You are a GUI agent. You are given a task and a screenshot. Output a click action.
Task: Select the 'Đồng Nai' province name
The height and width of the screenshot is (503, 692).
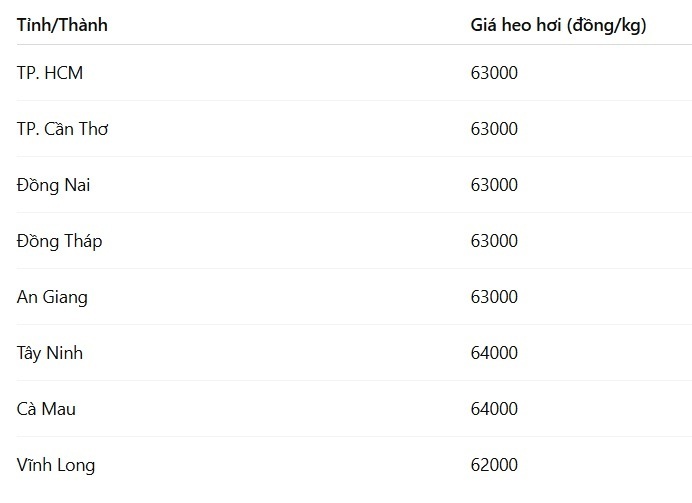click(x=54, y=185)
